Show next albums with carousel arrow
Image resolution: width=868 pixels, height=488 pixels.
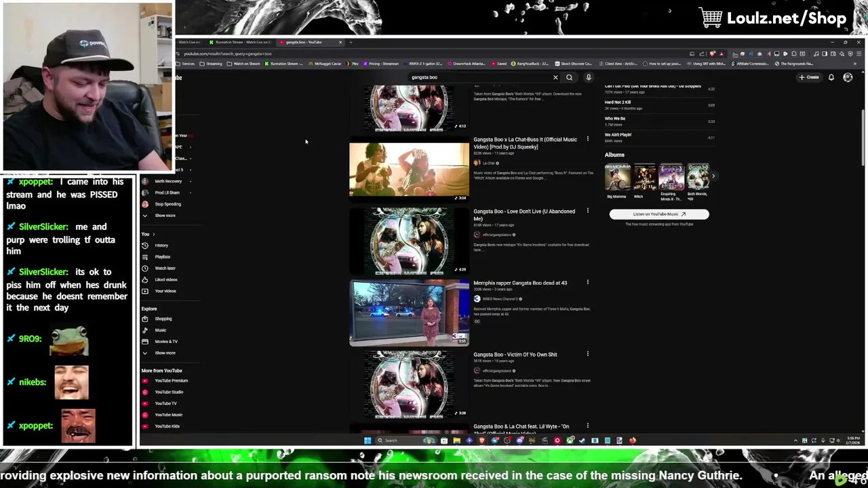click(x=713, y=176)
